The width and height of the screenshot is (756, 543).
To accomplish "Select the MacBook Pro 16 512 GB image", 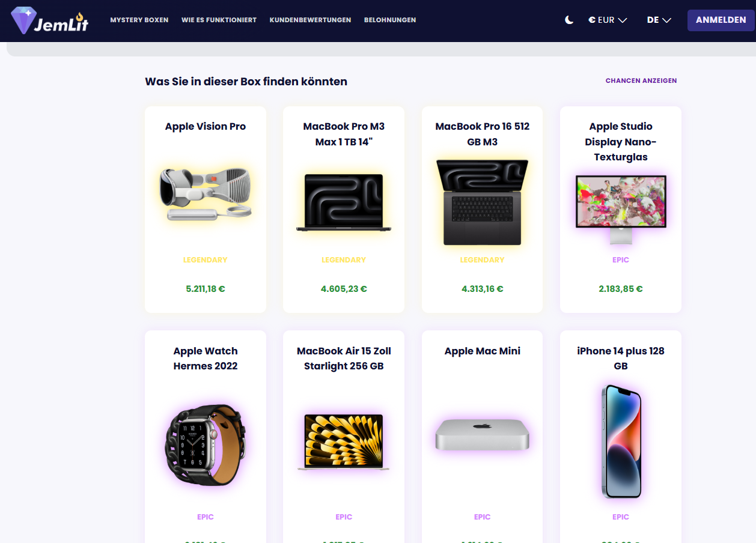I will point(482,202).
